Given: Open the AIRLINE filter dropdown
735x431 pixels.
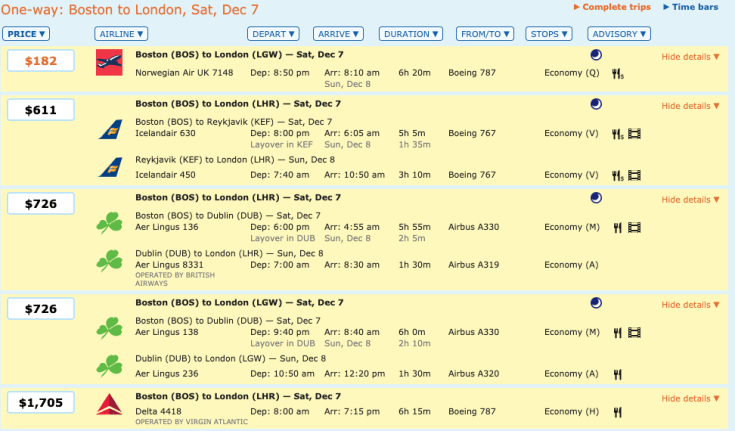Looking at the screenshot, I should click(121, 34).
